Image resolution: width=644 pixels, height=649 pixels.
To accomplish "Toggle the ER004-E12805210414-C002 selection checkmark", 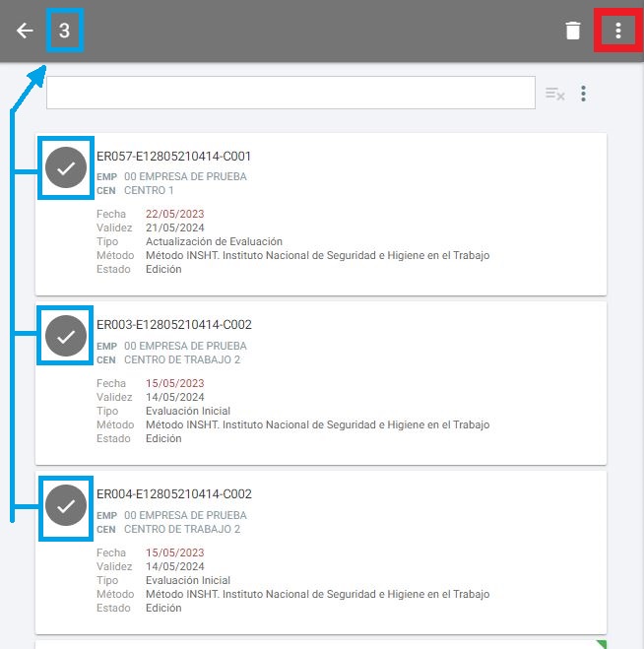I will pyautogui.click(x=66, y=506).
